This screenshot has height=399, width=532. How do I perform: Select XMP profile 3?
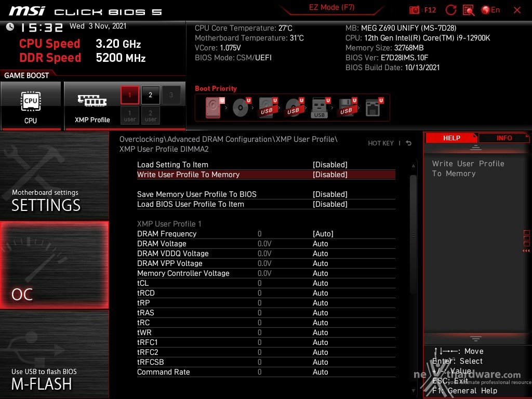[171, 95]
